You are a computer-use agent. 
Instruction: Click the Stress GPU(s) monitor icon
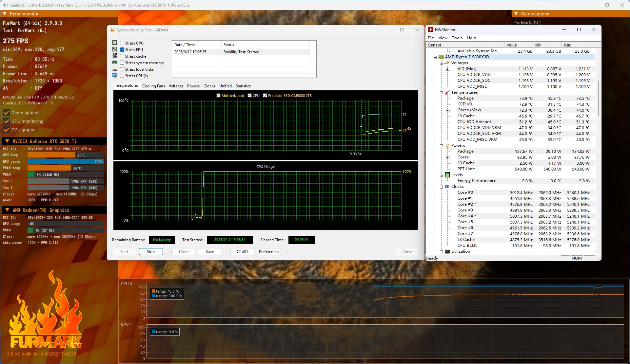[115, 76]
